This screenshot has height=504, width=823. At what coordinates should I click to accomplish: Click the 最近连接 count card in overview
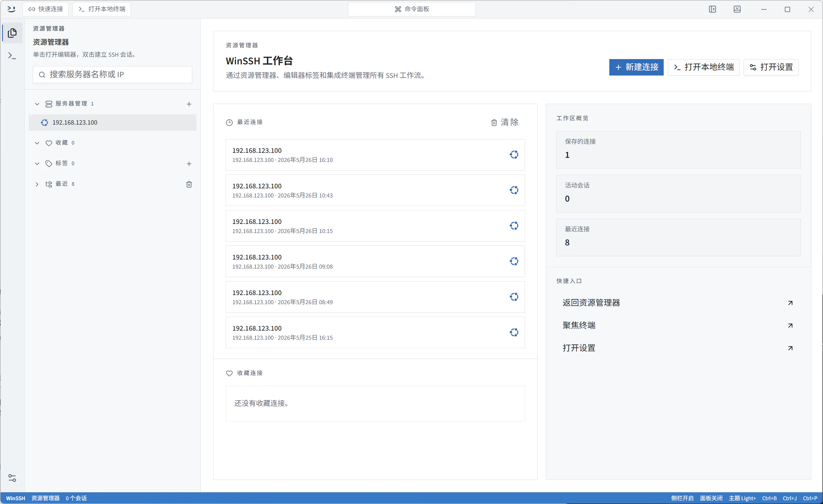point(678,237)
